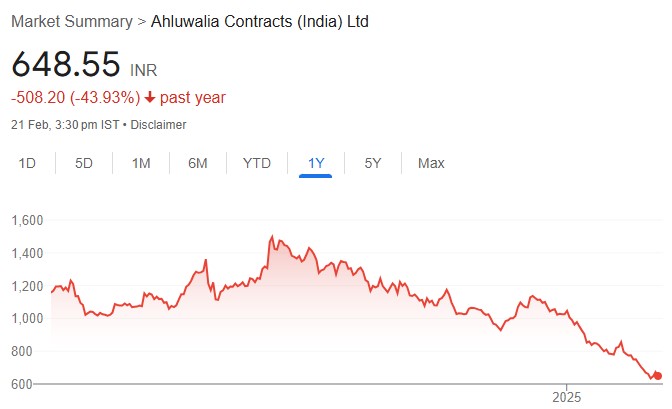672x409 pixels.
Task: Choose the 6M time period tab
Action: [x=197, y=163]
